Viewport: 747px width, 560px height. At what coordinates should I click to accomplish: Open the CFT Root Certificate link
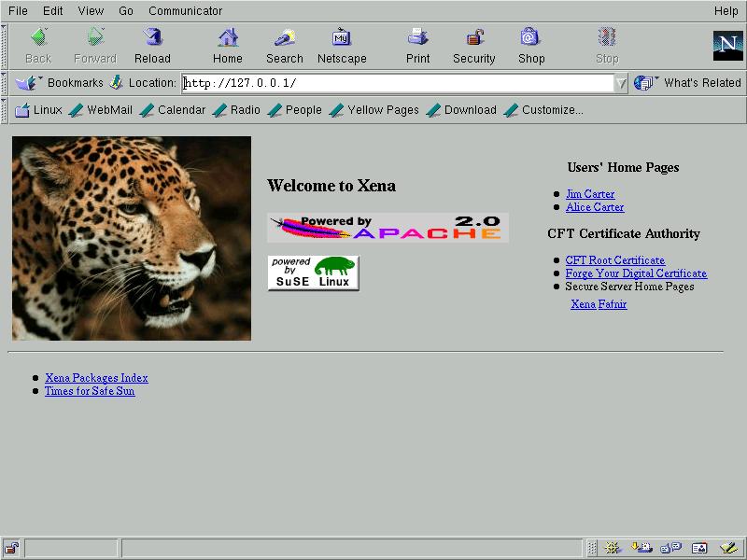pos(614,260)
